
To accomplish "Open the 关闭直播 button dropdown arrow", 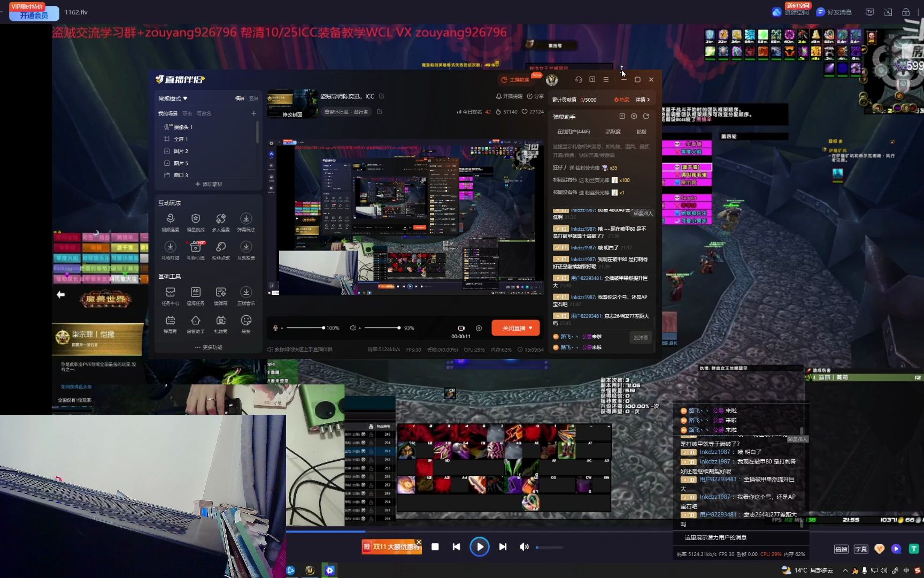I will point(530,328).
